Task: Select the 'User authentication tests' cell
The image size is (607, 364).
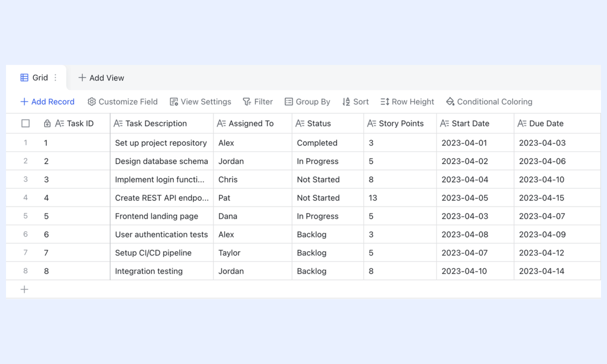Action: click(x=162, y=234)
